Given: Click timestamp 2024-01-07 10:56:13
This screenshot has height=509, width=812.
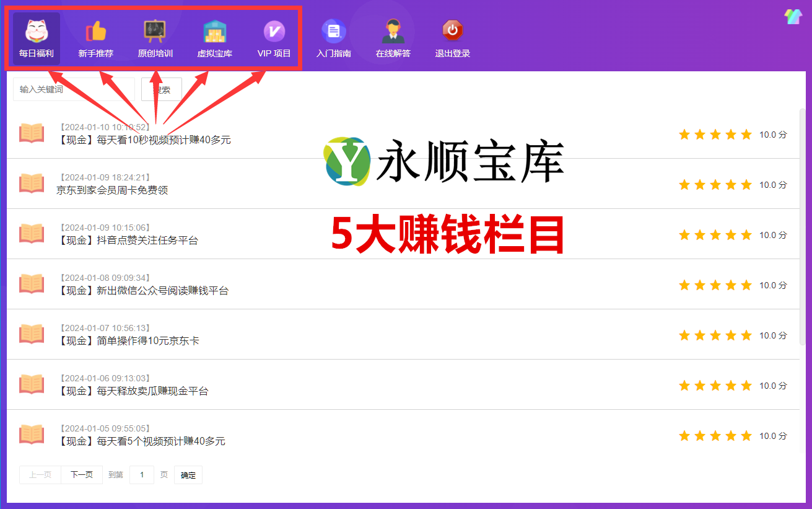Looking at the screenshot, I should coord(105,329).
